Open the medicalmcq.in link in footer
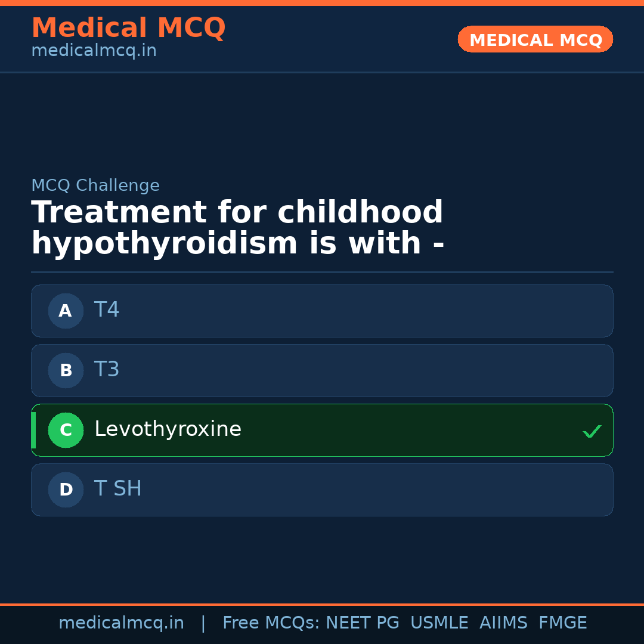Screen dimensions: 644x644 121,623
